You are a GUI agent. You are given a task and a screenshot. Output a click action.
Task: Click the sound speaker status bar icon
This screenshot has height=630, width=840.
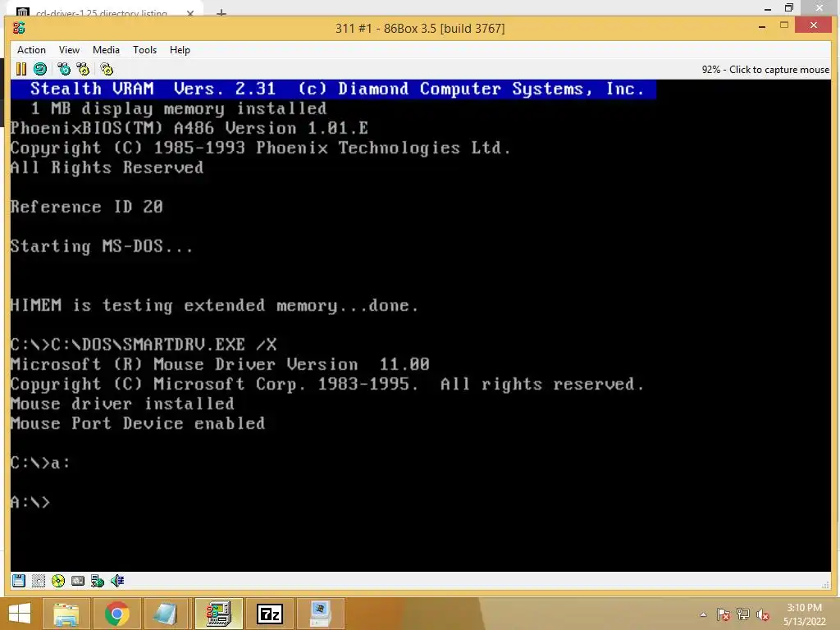point(117,581)
